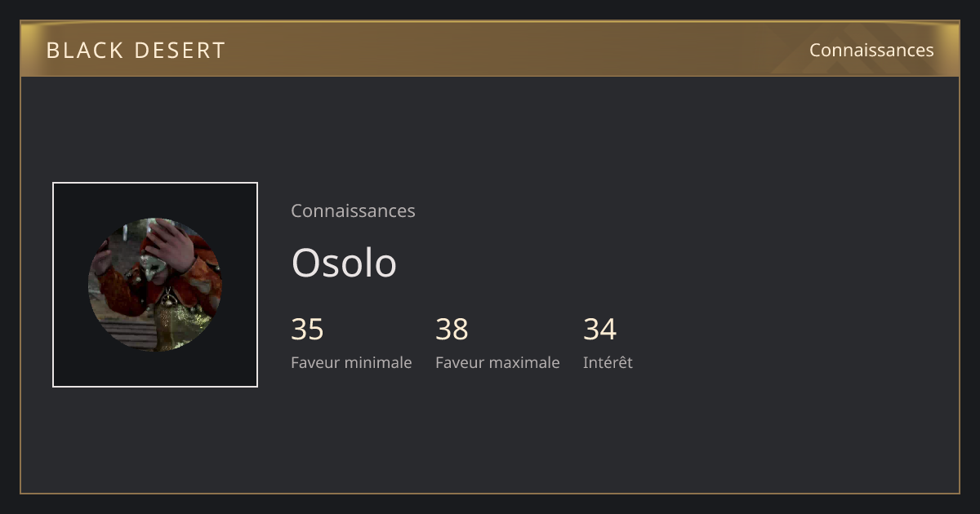This screenshot has height=514, width=980.
Task: Click the Osolo name heading
Action: click(x=344, y=263)
